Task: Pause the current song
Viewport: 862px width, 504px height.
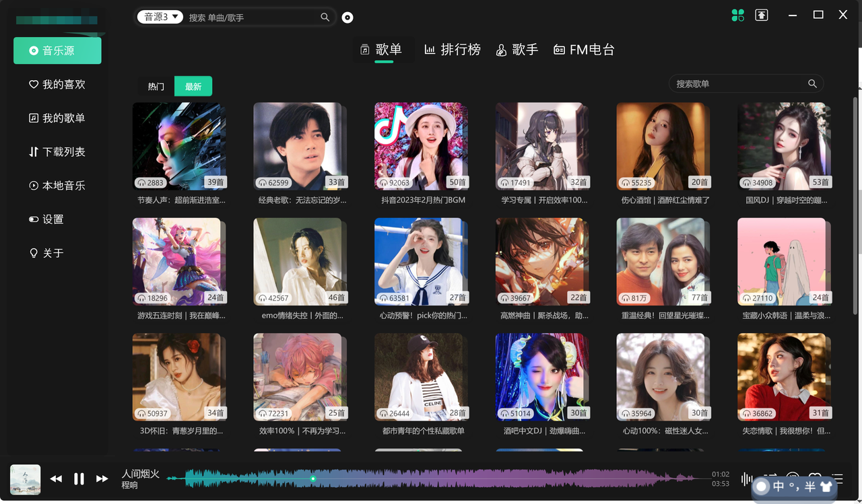Action: pos(79,478)
